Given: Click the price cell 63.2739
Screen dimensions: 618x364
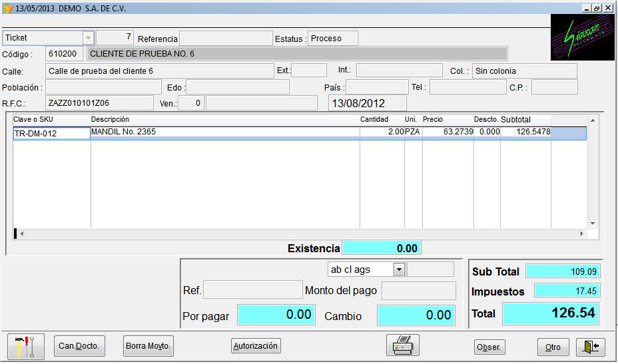Looking at the screenshot, I should (448, 132).
